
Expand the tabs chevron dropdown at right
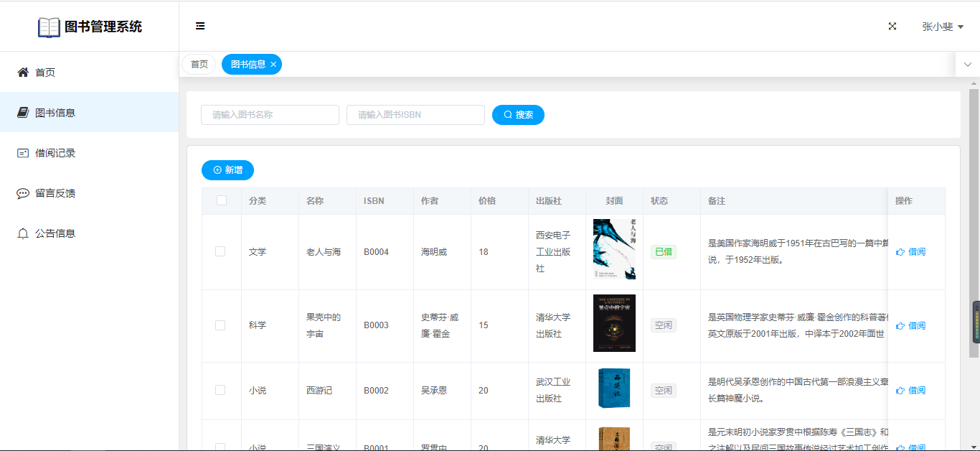(967, 65)
